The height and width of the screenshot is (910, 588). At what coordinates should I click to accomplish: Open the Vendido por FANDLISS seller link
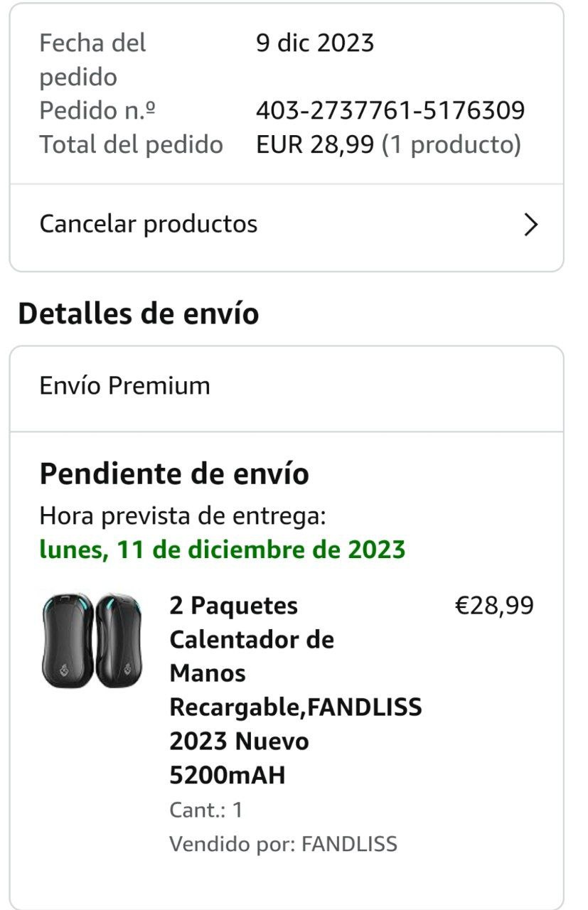pos(283,844)
